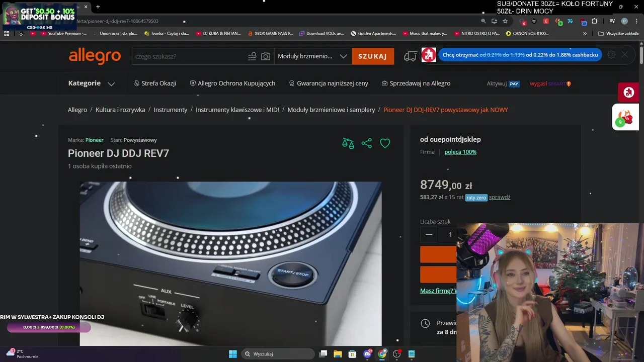Screen dimensions: 644x362
Task: Click the Allegro logo
Action: (x=95, y=56)
